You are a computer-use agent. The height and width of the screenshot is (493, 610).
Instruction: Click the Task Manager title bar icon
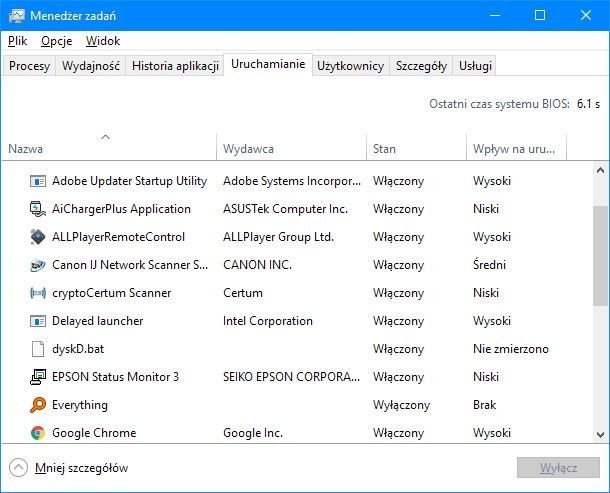coord(16,16)
